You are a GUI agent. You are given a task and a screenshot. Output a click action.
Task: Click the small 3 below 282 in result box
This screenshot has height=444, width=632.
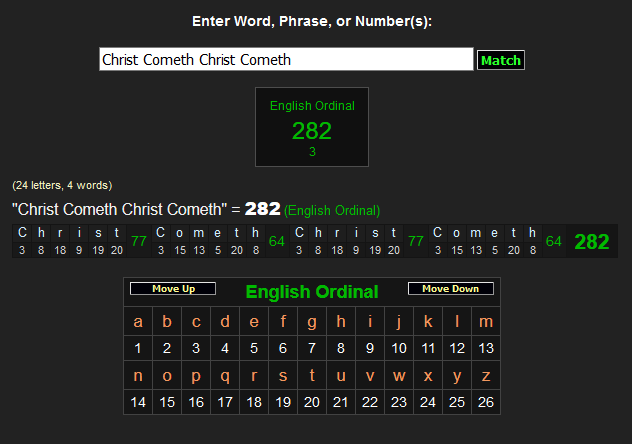(x=312, y=152)
